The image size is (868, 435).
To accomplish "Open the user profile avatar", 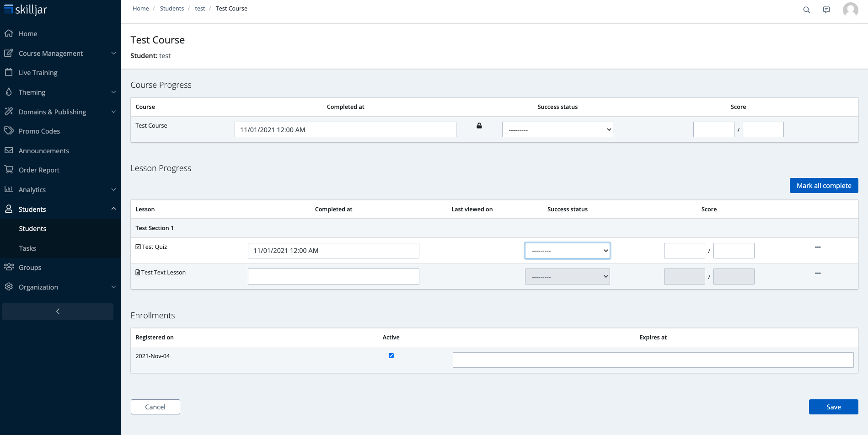I will 850,10.
